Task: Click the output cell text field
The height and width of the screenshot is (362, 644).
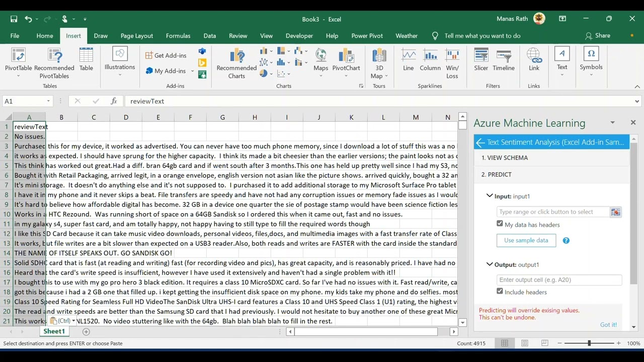Action: 559,280
